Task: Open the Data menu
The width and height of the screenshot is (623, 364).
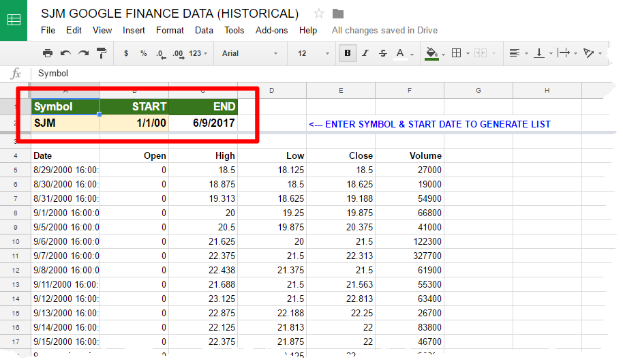Action: [x=204, y=31]
